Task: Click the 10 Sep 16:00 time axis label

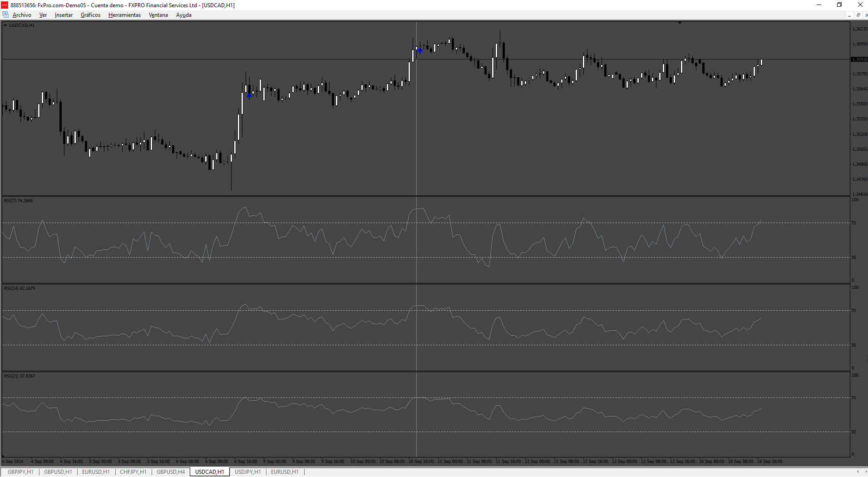Action: [x=421, y=461]
